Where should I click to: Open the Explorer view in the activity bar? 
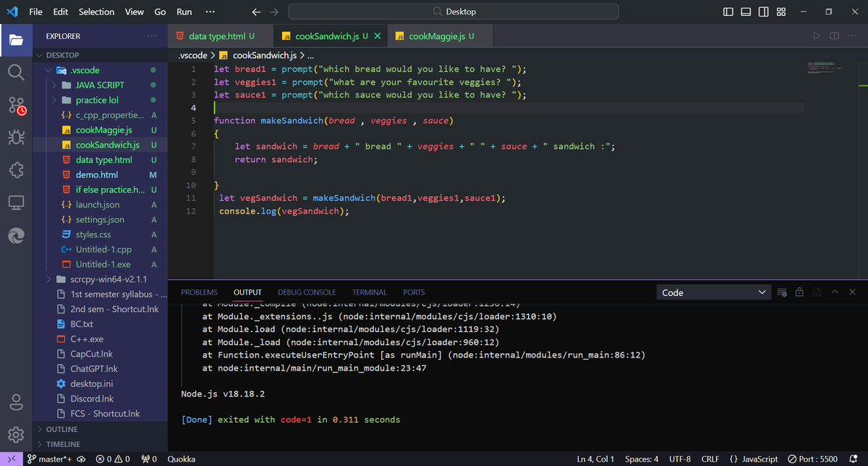(x=16, y=39)
